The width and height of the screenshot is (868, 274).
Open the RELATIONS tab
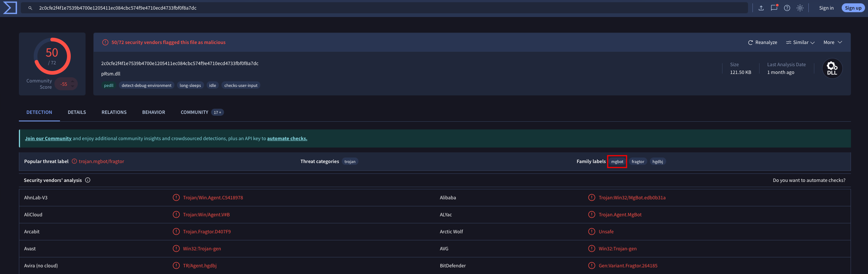pos(114,112)
